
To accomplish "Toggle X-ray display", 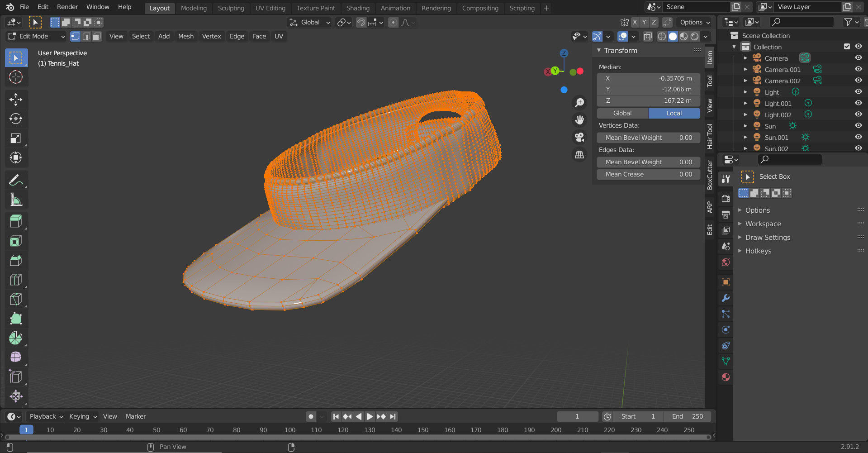I will 648,36.
